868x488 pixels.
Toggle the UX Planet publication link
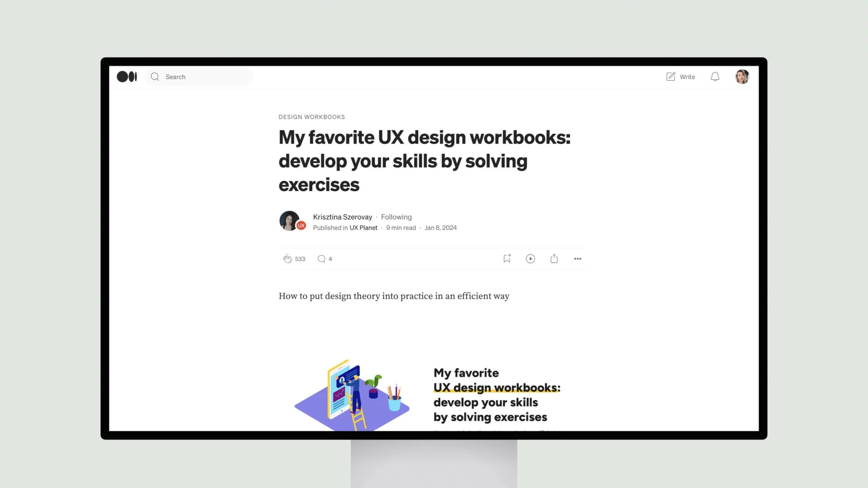tap(363, 228)
